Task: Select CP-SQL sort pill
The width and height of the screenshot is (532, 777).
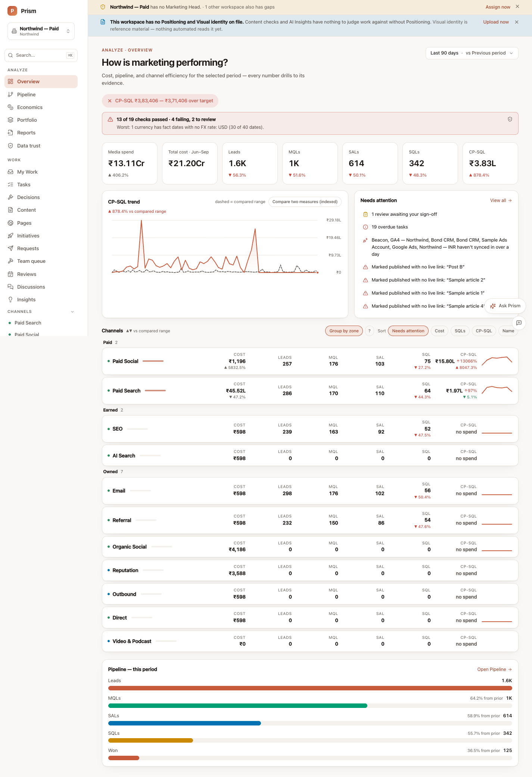Action: tap(484, 331)
